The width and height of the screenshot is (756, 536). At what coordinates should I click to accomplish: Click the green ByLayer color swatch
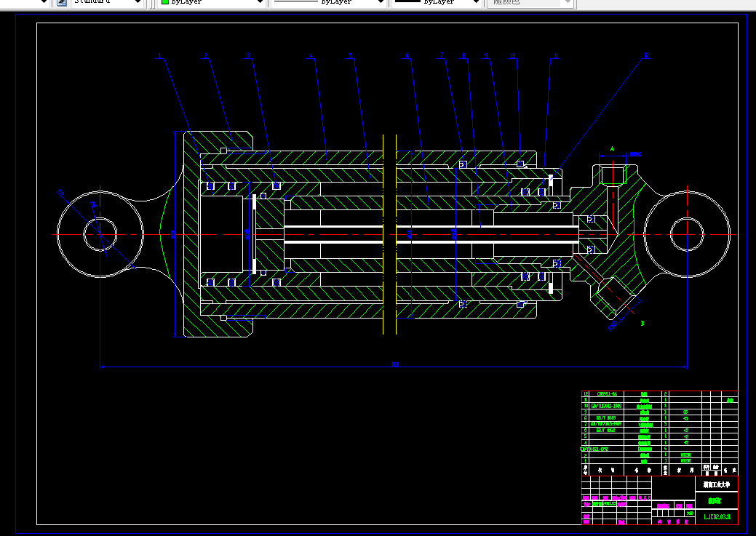click(165, 1)
